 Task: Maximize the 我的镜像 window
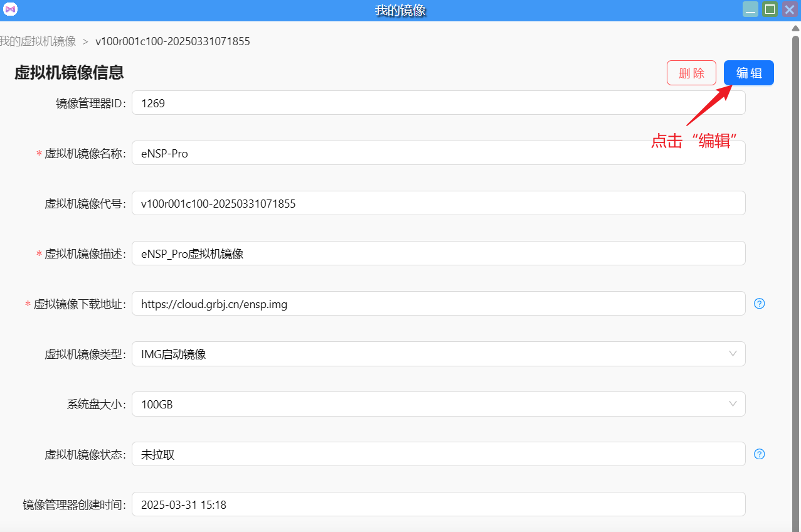[770, 9]
